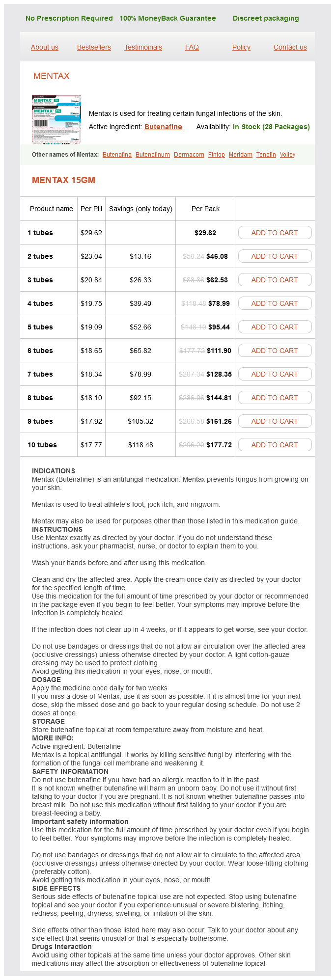Image resolution: width=335 pixels, height=980 pixels.
Task: Go to the Bestsellers page
Action: click(94, 47)
